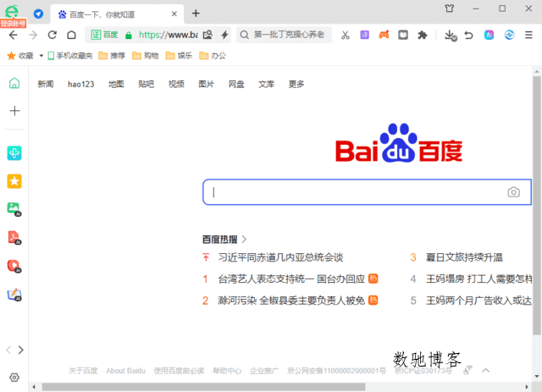This screenshot has width=542, height=392.
Task: Open the 网盘 nav link
Action: click(236, 84)
